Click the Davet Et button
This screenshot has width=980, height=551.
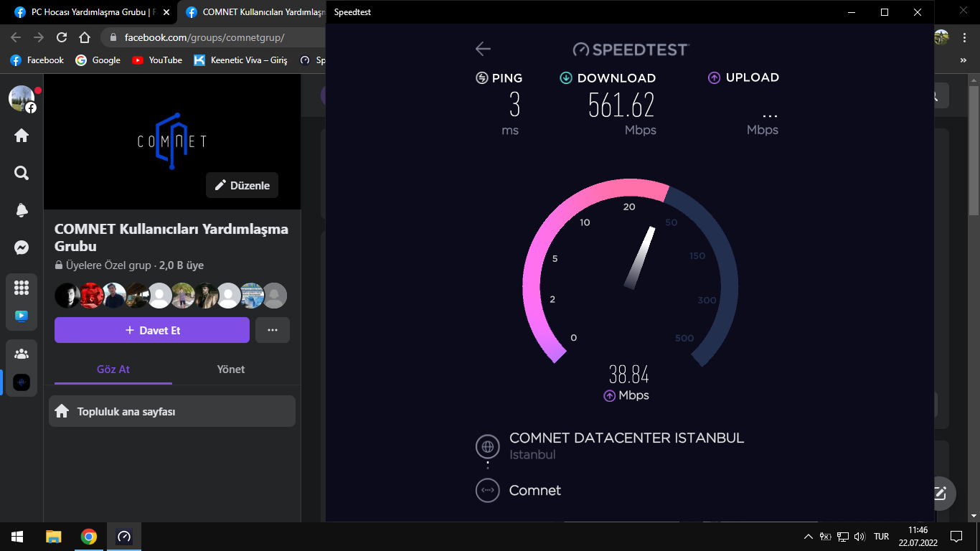pos(152,330)
